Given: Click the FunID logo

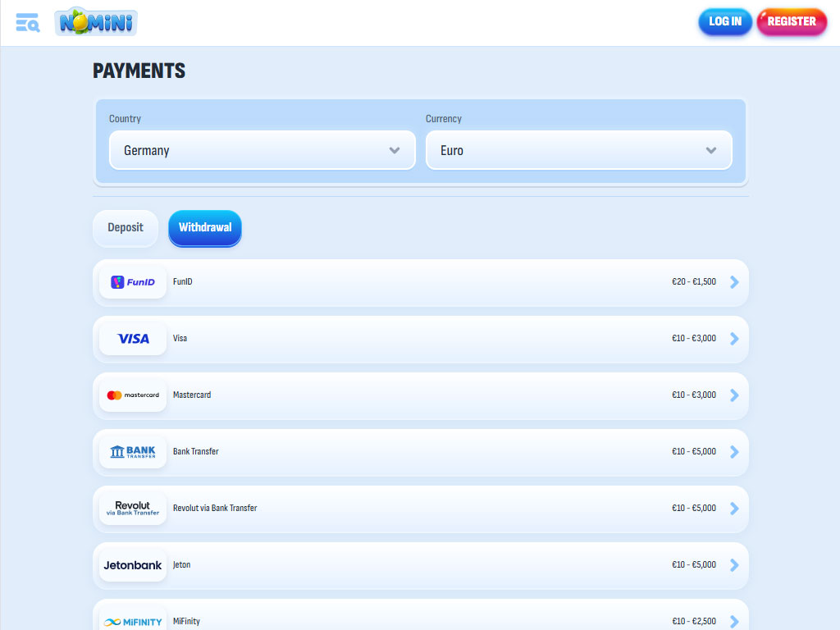Looking at the screenshot, I should click(133, 282).
